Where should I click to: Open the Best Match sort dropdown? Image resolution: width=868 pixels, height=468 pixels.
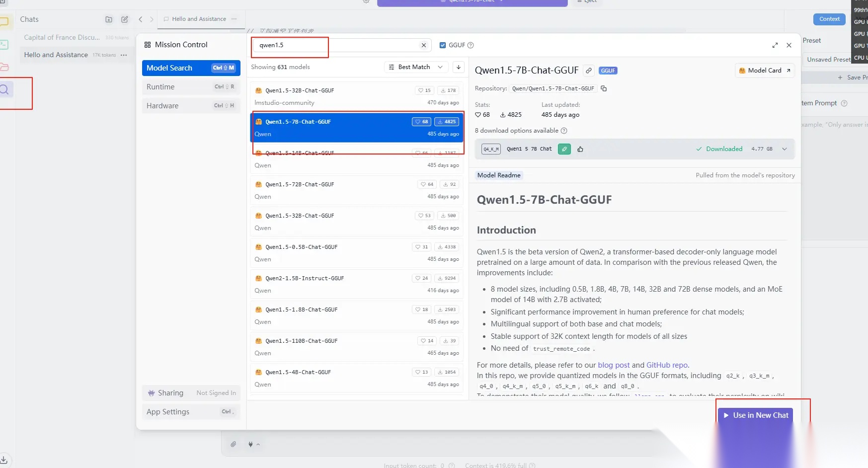(x=416, y=67)
